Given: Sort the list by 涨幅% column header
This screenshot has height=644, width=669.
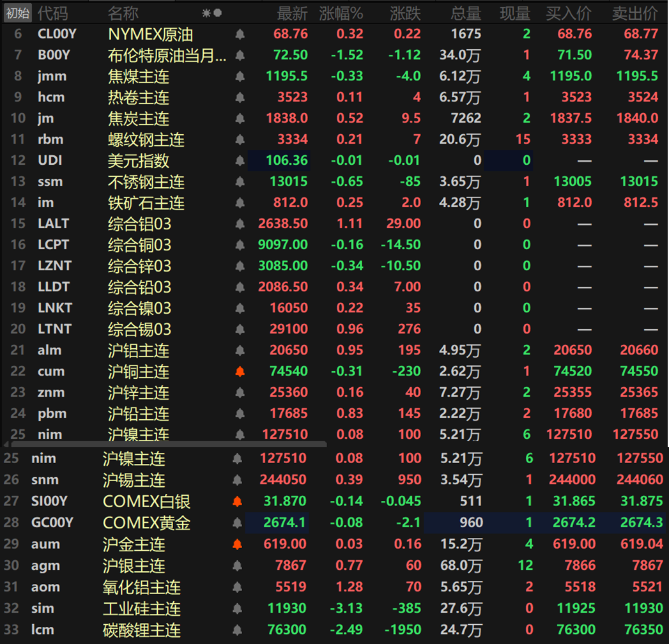Looking at the screenshot, I should (x=341, y=13).
